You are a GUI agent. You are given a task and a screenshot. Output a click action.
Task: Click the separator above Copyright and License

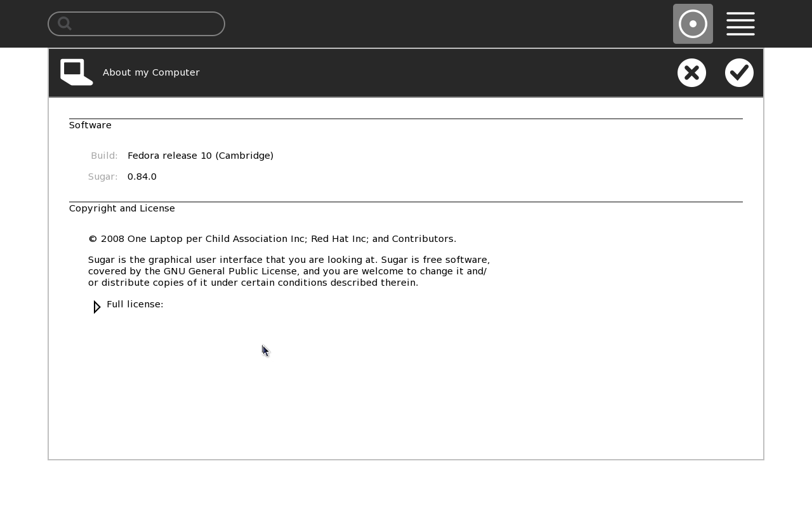[406, 202]
